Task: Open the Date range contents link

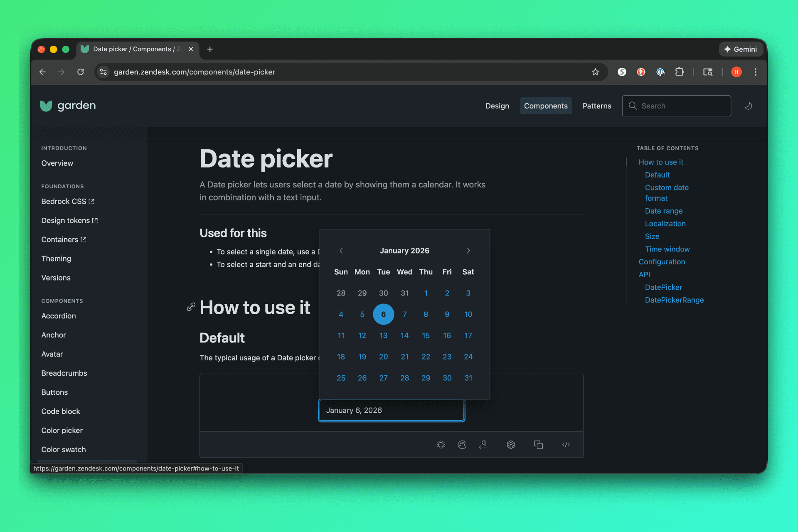Action: (663, 211)
